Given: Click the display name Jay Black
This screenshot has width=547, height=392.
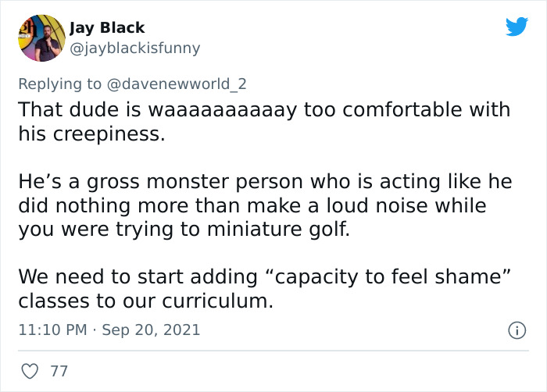Looking at the screenshot, I should pyautogui.click(x=107, y=28).
